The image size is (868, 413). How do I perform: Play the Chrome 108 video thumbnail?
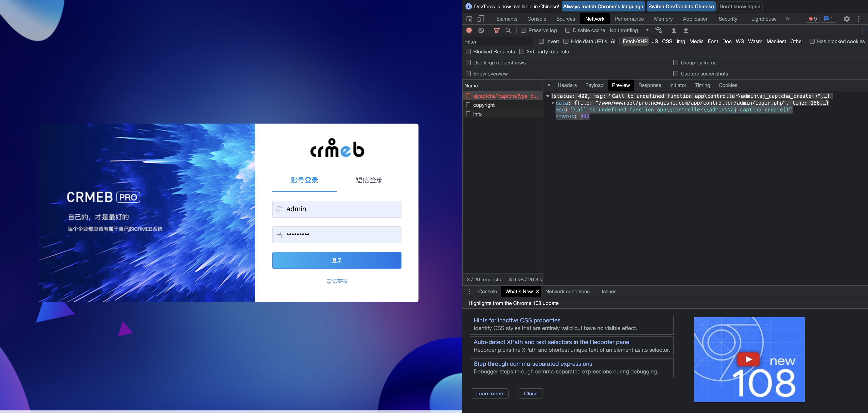(748, 359)
